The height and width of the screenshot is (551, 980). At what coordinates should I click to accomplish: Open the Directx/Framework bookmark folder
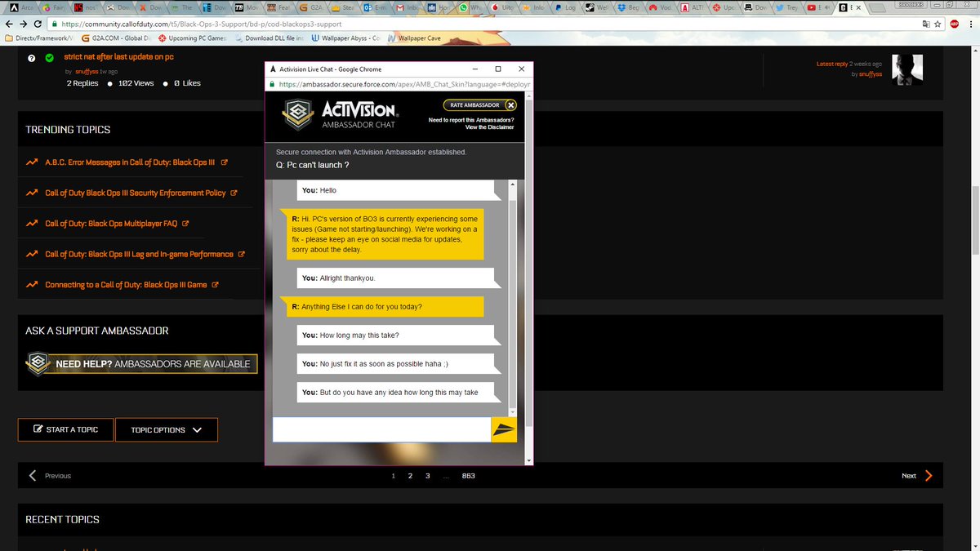pos(38,38)
